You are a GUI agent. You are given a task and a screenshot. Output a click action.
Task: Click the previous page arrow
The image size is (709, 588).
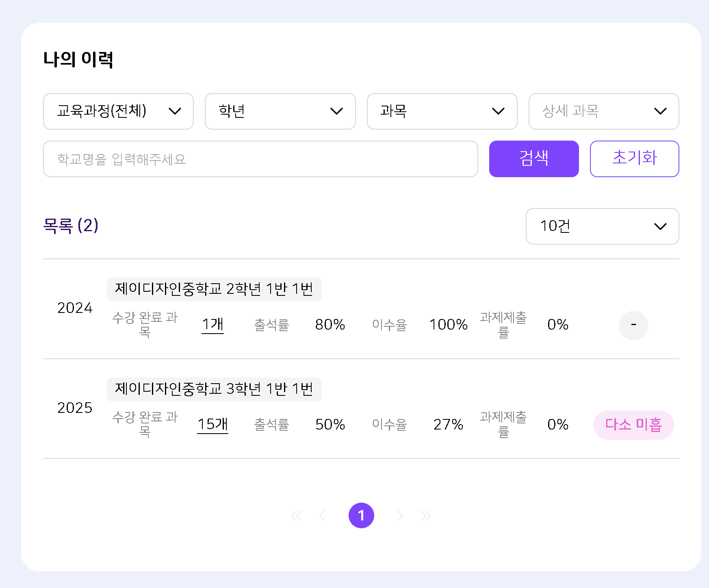(x=323, y=516)
